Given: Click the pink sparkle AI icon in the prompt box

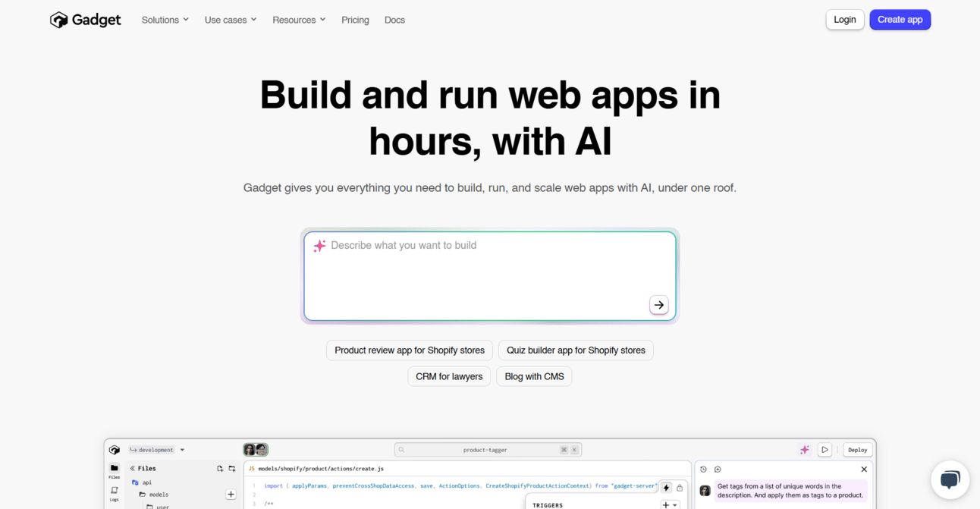Looking at the screenshot, I should [319, 246].
